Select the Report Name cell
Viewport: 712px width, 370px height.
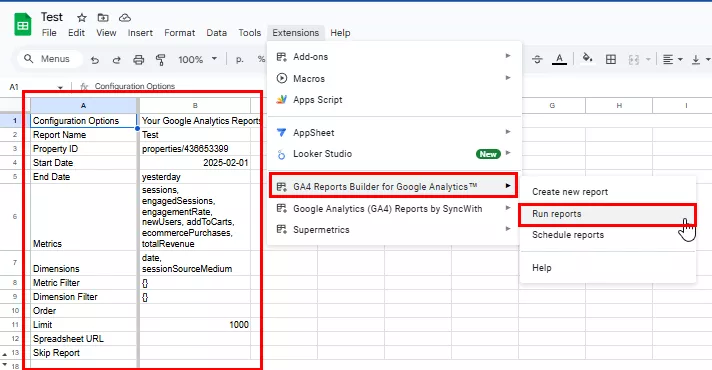tap(84, 135)
